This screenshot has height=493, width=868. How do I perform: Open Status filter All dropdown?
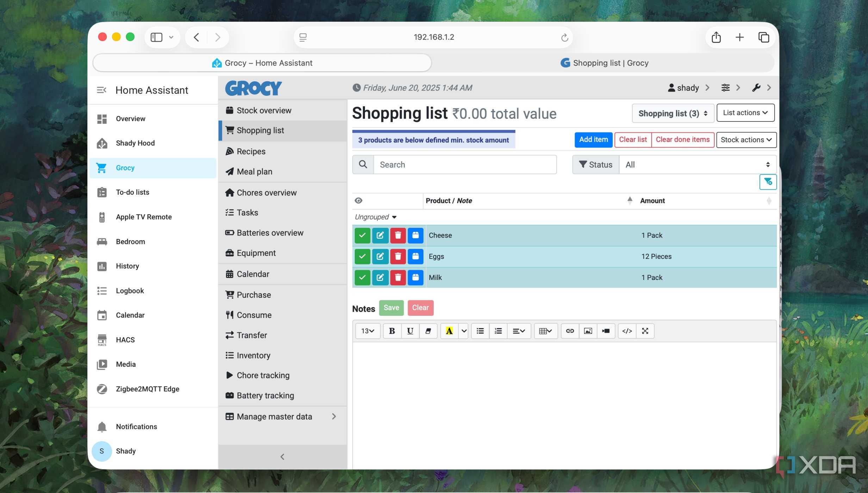tap(697, 165)
